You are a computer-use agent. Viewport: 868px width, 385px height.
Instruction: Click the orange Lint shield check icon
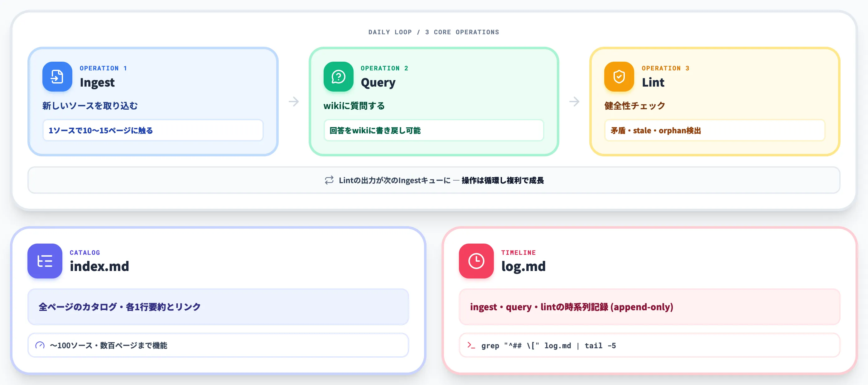619,76
